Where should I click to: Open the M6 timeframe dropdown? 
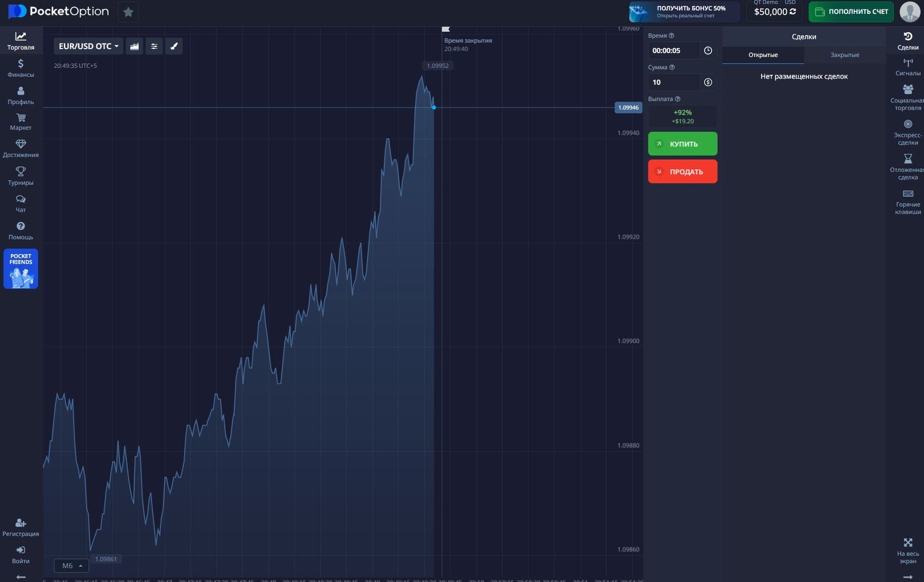pos(72,566)
